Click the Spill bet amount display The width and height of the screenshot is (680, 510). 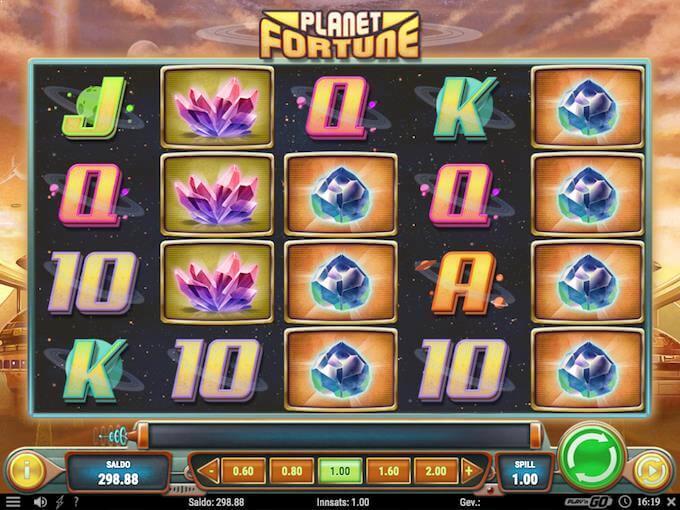pos(524,473)
